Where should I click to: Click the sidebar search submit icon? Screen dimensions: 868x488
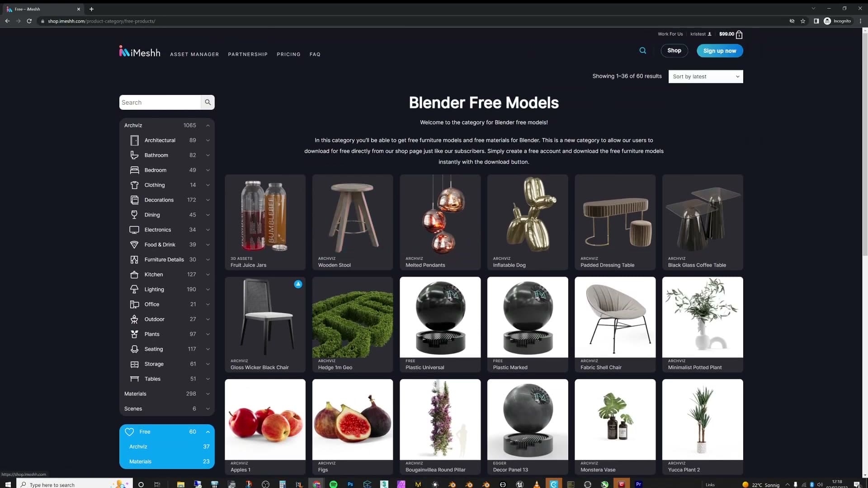(208, 102)
